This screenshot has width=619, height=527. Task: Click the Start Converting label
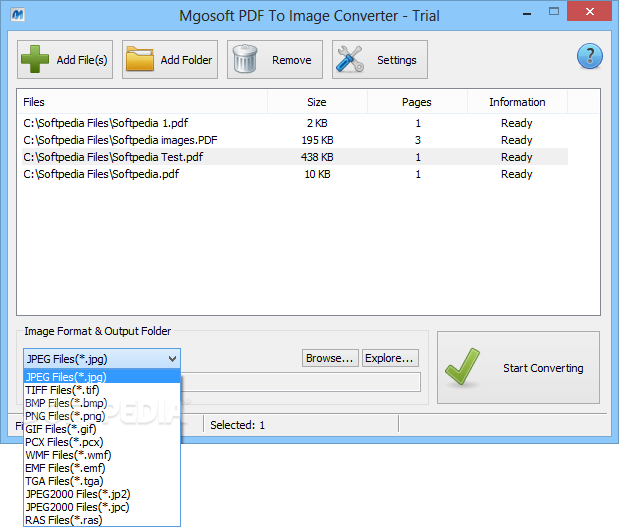pos(543,368)
